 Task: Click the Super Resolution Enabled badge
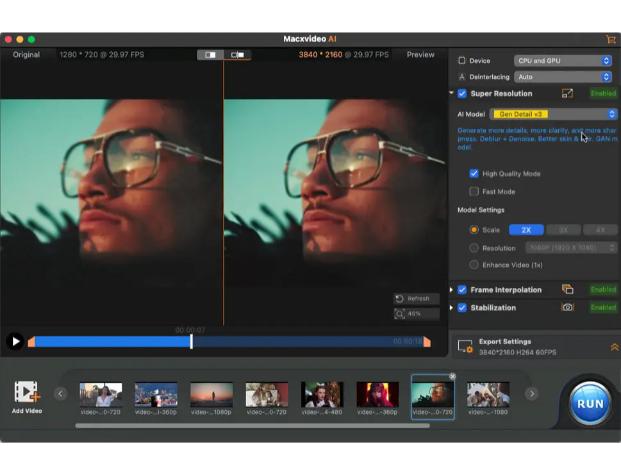click(603, 93)
